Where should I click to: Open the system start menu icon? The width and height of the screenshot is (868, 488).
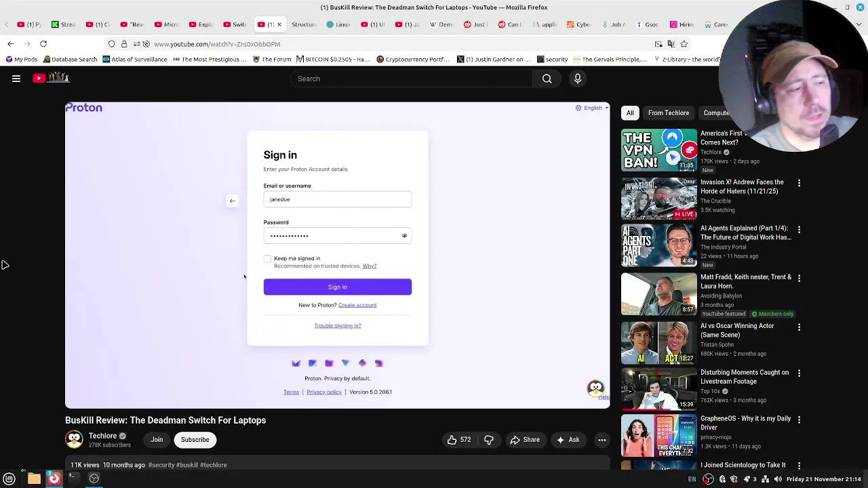tap(9, 479)
